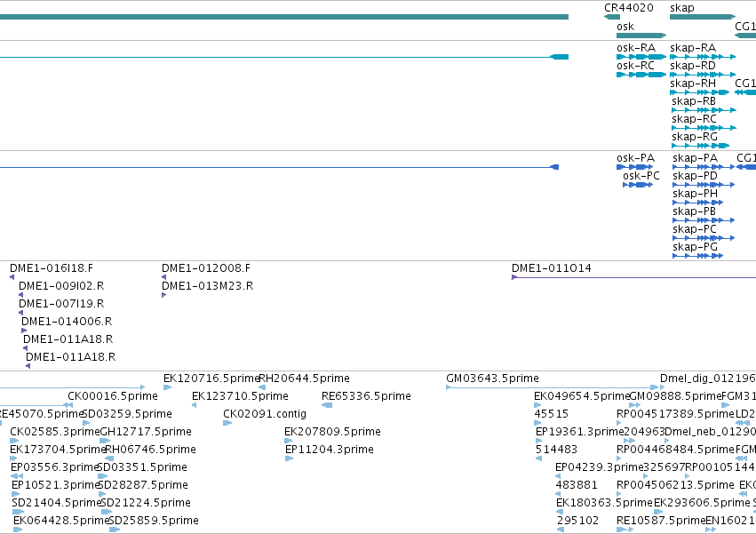Click the CR44020 gene label

pos(629,8)
